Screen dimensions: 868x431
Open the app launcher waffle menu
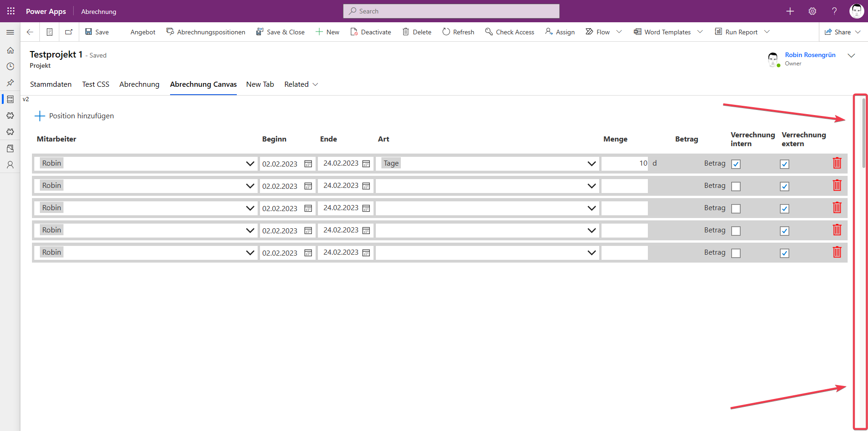click(11, 11)
